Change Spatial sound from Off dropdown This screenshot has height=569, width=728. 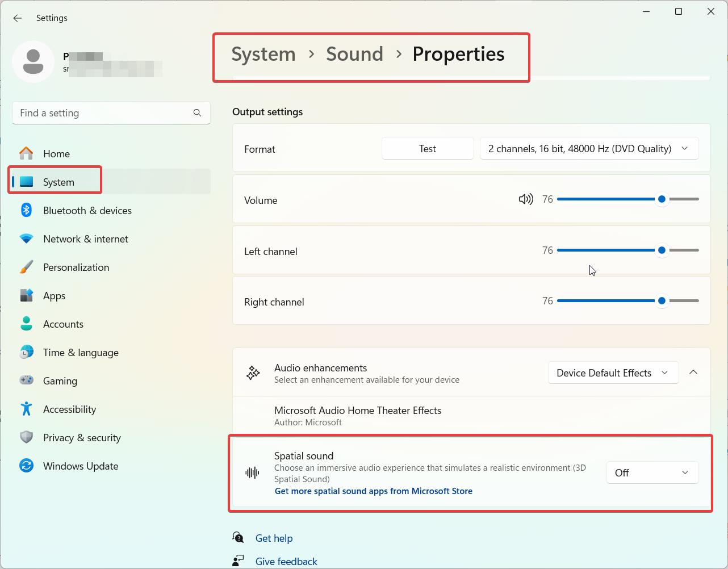pos(652,472)
